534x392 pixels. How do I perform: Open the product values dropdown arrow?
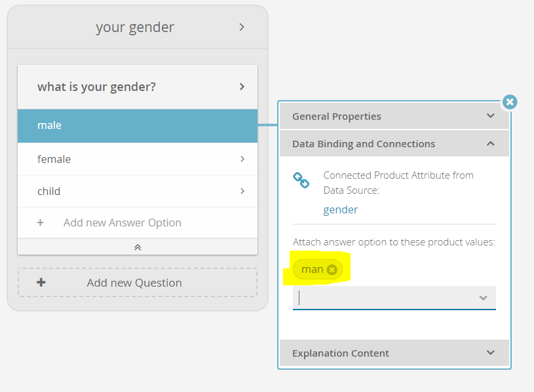click(x=483, y=298)
